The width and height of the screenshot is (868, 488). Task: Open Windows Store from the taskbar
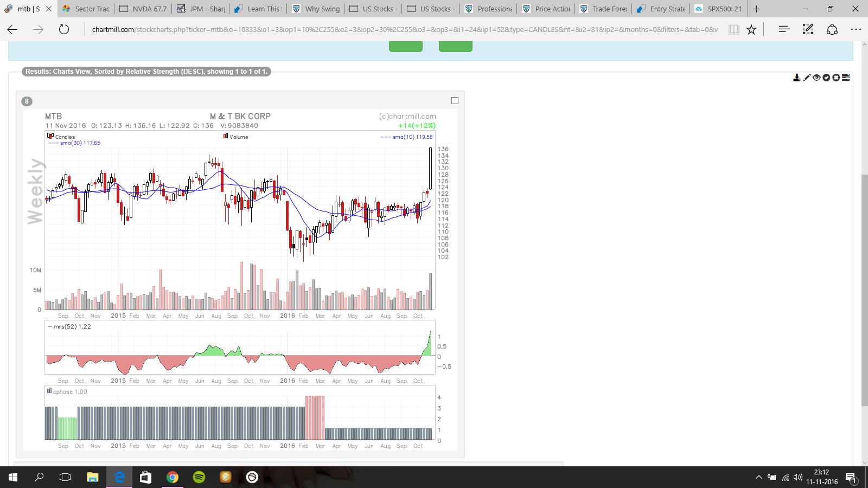[x=145, y=477]
